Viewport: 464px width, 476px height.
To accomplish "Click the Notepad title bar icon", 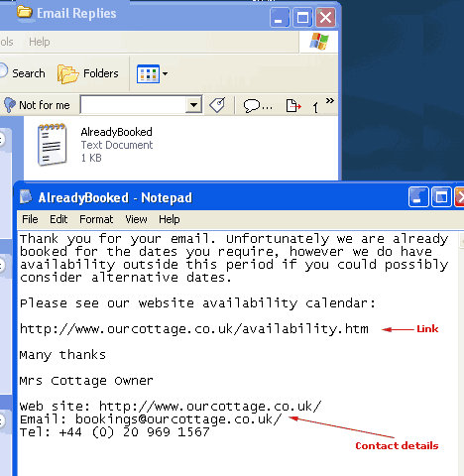I will pos(26,197).
